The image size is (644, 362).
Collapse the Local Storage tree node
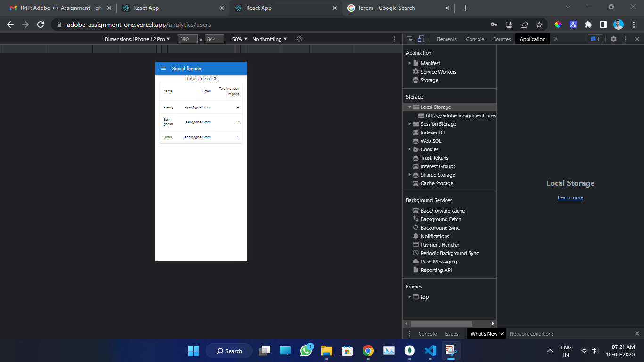[410, 107]
